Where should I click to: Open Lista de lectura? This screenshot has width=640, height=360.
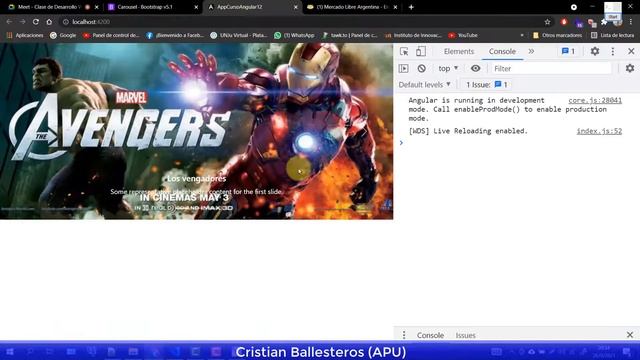tap(613, 36)
